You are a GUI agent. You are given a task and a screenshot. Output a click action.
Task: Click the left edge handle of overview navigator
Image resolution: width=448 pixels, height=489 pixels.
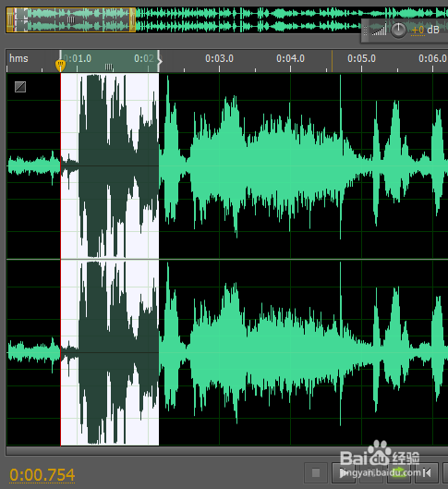pos(9,19)
